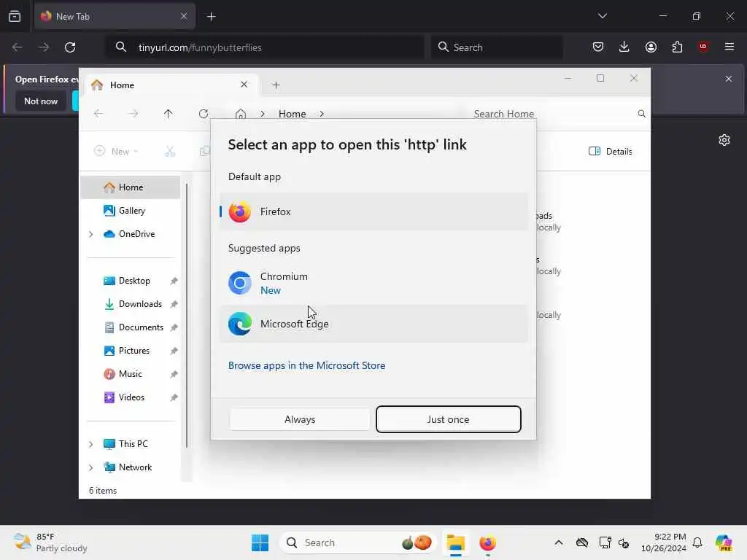Open the weather widget
The image size is (747, 560).
click(x=50, y=542)
